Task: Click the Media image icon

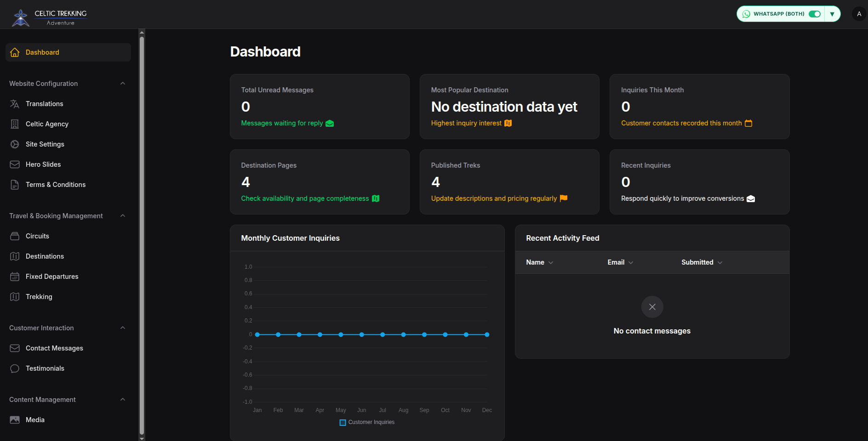Action: [x=15, y=420]
